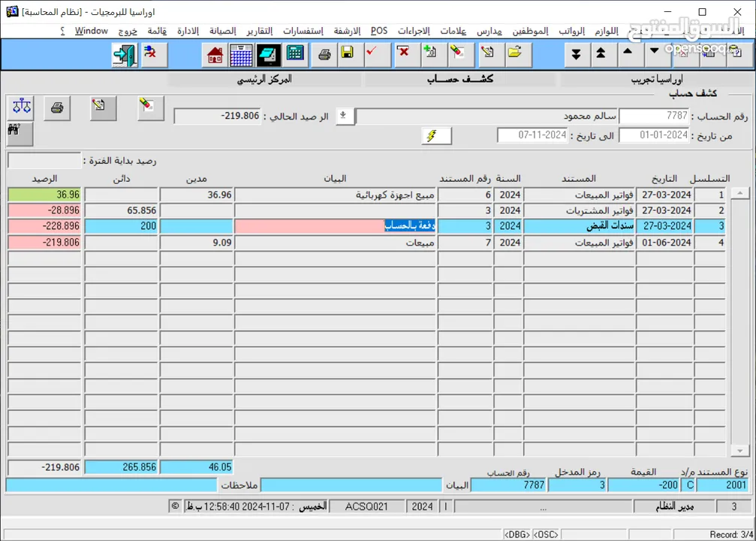Click the account name field سالم محمود
Viewport: 756px width, 541px height.
coord(487,116)
